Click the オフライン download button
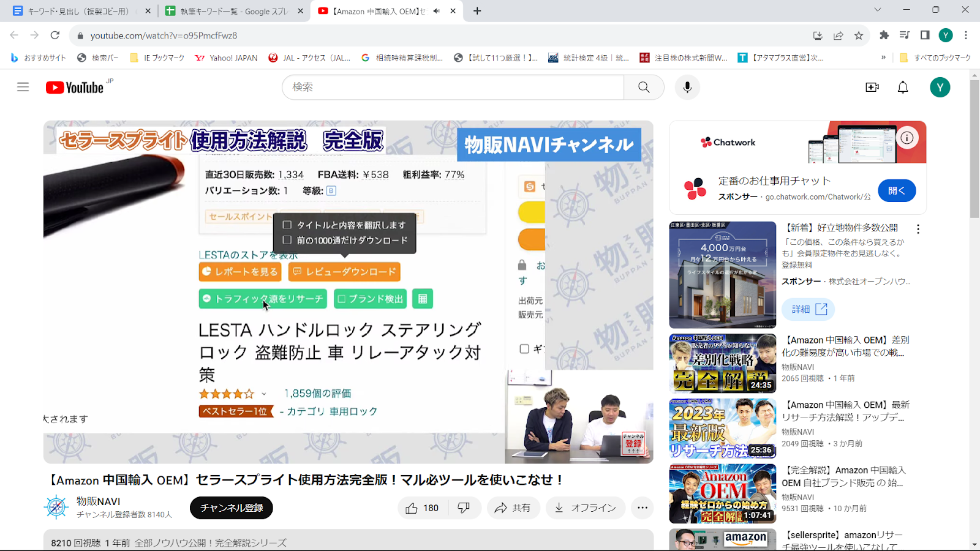 tap(586, 508)
